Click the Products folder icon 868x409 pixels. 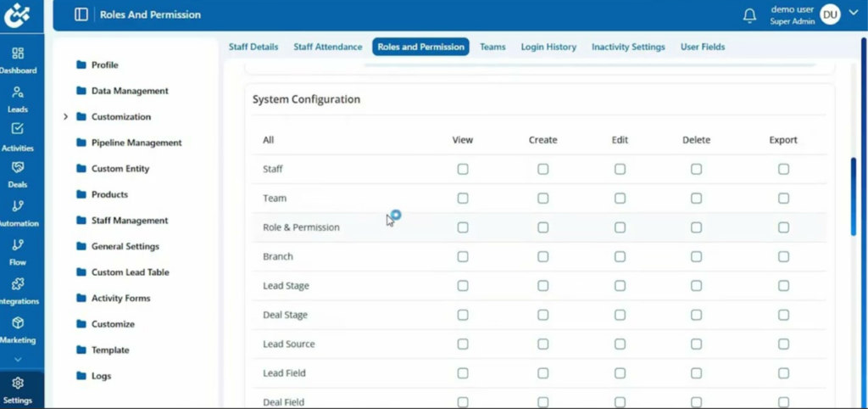[81, 194]
